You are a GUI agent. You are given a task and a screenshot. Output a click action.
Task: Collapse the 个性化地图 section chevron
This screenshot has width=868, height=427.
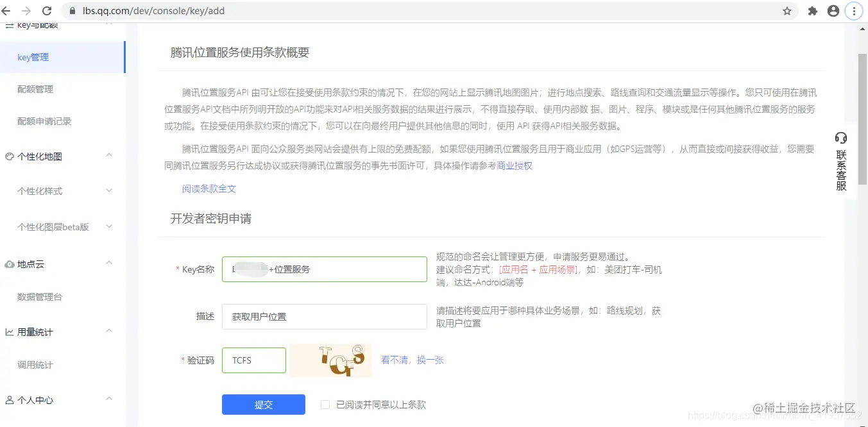coord(109,156)
